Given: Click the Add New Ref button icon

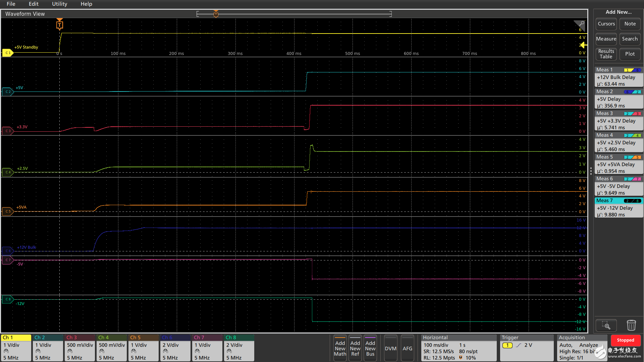Looking at the screenshot, I should [355, 348].
